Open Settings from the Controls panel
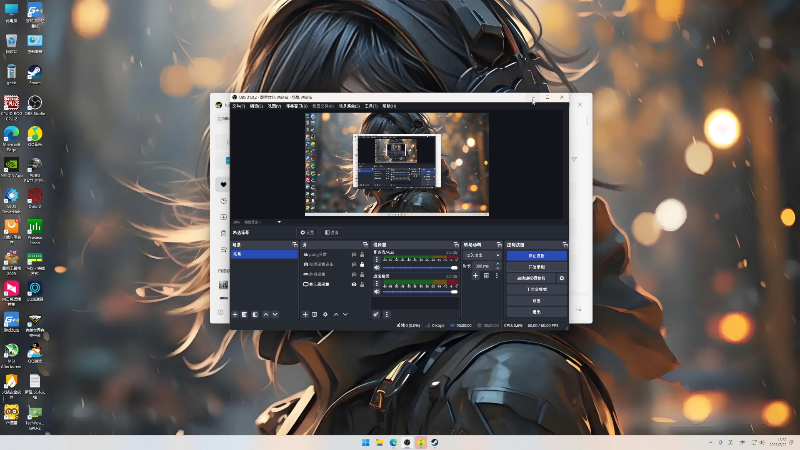This screenshot has height=450, width=800. click(537, 301)
